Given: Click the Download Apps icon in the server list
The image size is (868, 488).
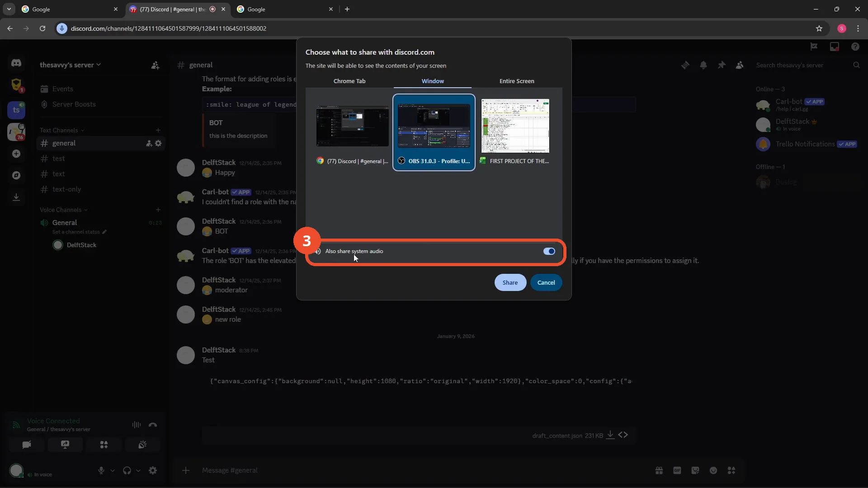Looking at the screenshot, I should (x=16, y=197).
